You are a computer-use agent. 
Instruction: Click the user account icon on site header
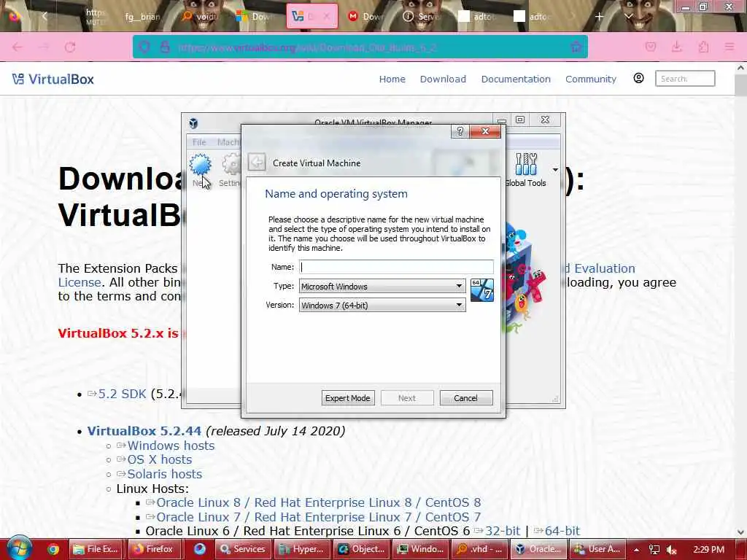tap(639, 78)
